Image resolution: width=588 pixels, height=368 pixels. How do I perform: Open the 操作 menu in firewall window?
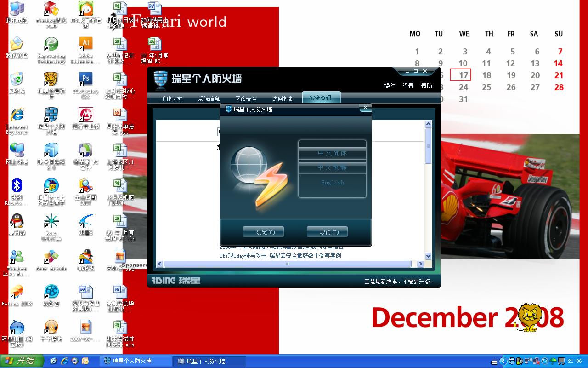[x=390, y=86]
